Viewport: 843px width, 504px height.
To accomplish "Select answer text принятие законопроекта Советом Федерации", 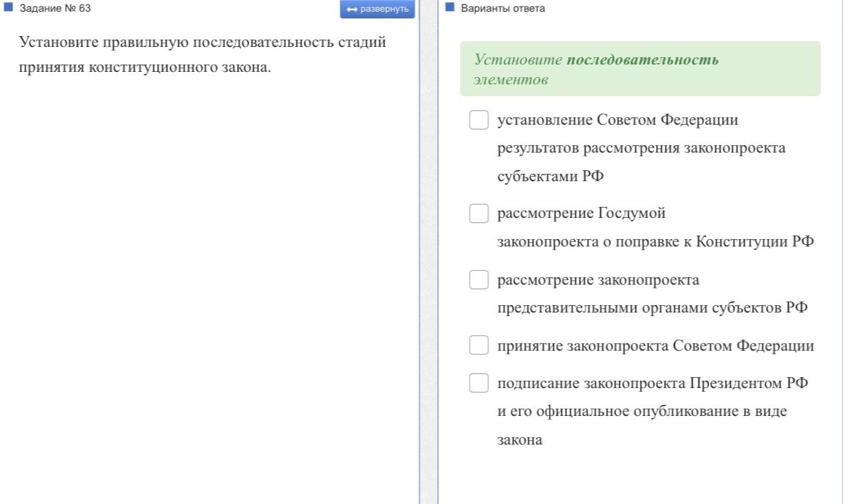I will click(x=655, y=346).
